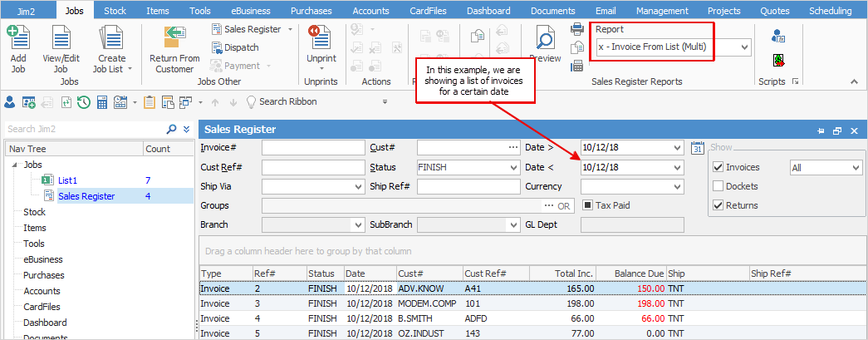Click the Groups ellipsis button
This screenshot has width=868, height=340.
pyautogui.click(x=548, y=205)
